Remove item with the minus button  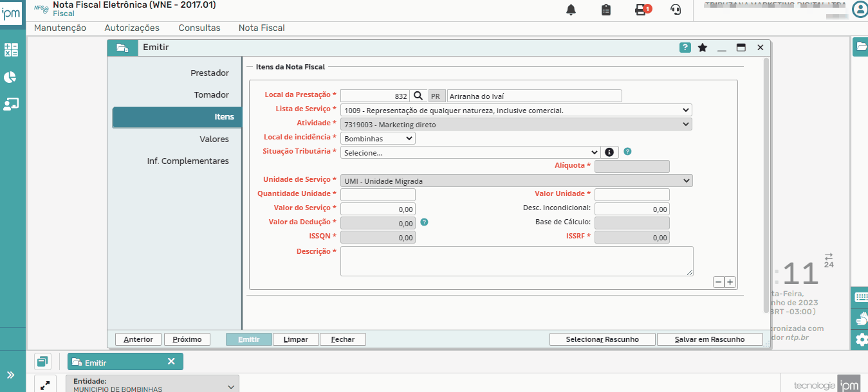pos(719,282)
